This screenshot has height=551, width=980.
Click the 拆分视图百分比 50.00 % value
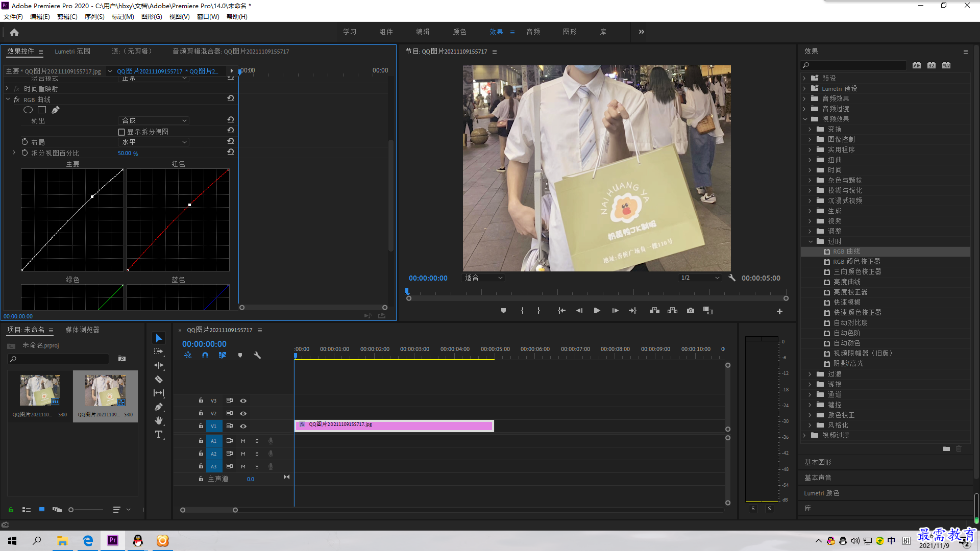click(128, 153)
